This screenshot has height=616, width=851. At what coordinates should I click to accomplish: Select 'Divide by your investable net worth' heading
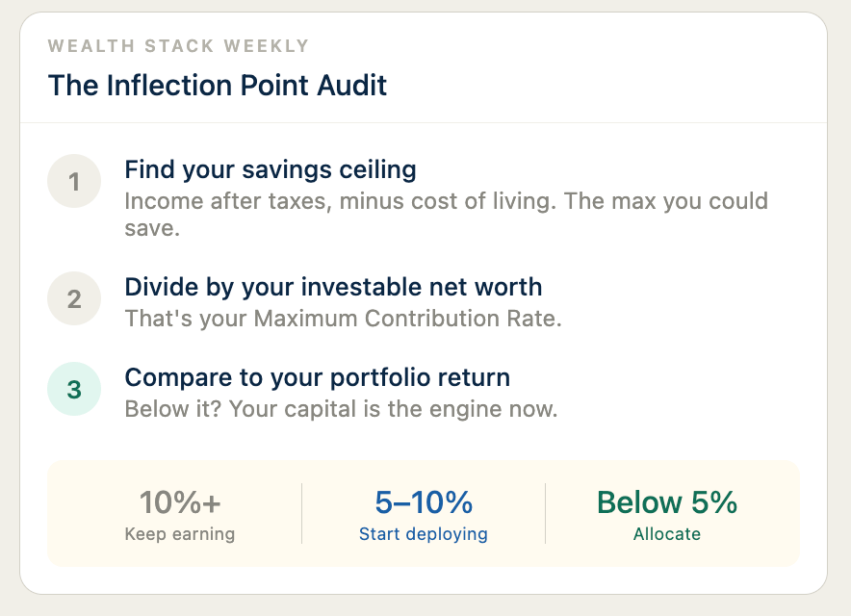(x=333, y=287)
